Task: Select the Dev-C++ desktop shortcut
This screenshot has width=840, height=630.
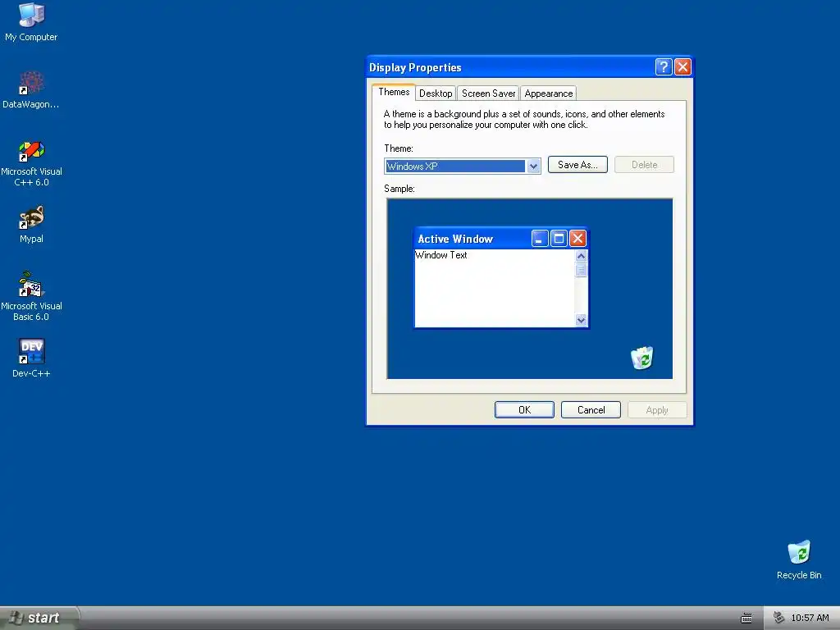Action: click(31, 358)
